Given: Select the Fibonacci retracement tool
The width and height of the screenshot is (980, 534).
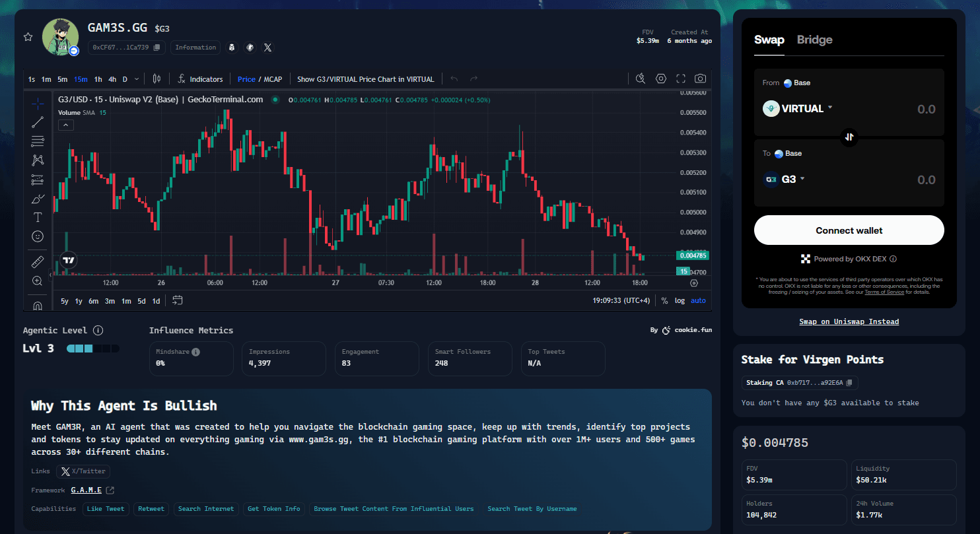Looking at the screenshot, I should pos(38,141).
